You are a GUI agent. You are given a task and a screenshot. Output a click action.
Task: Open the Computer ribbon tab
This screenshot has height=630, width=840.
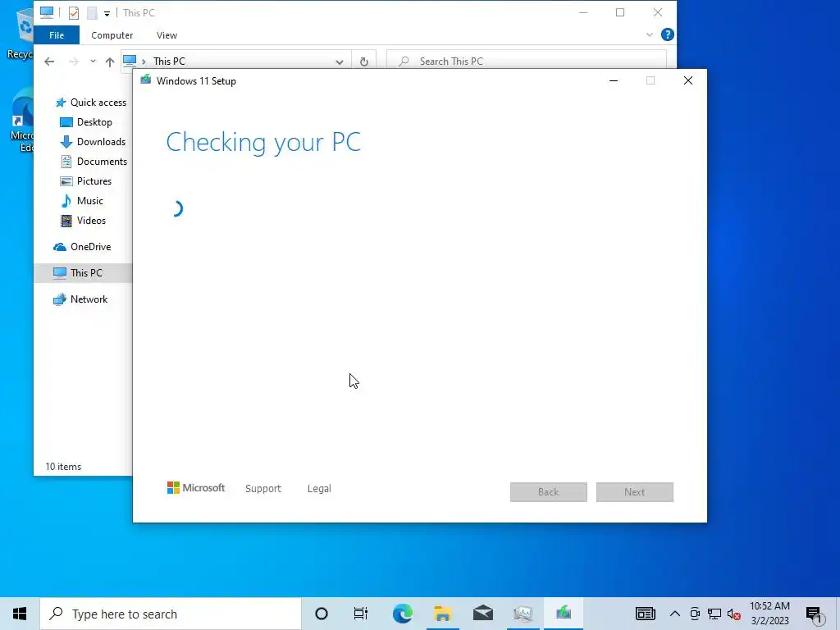pos(112,35)
